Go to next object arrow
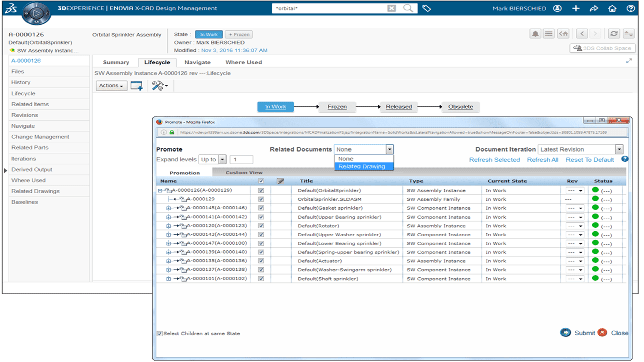Screen dimensions: 644x362 pos(595,34)
